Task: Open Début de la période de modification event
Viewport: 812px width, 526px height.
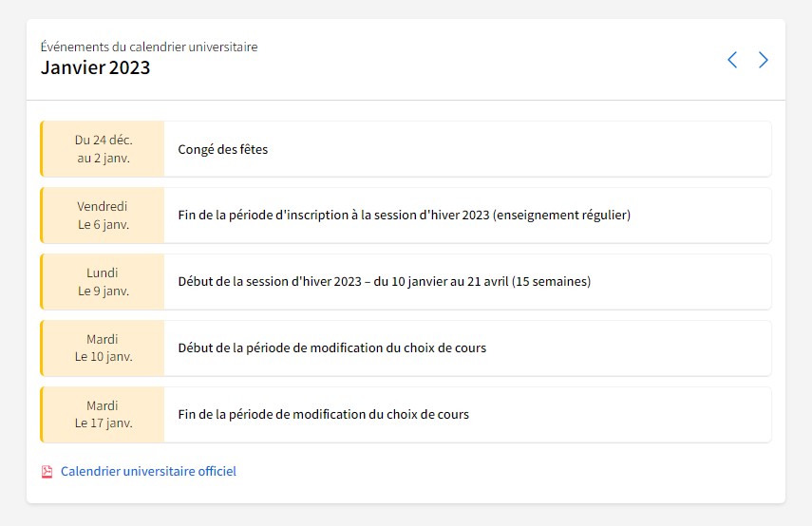Action: click(406, 348)
